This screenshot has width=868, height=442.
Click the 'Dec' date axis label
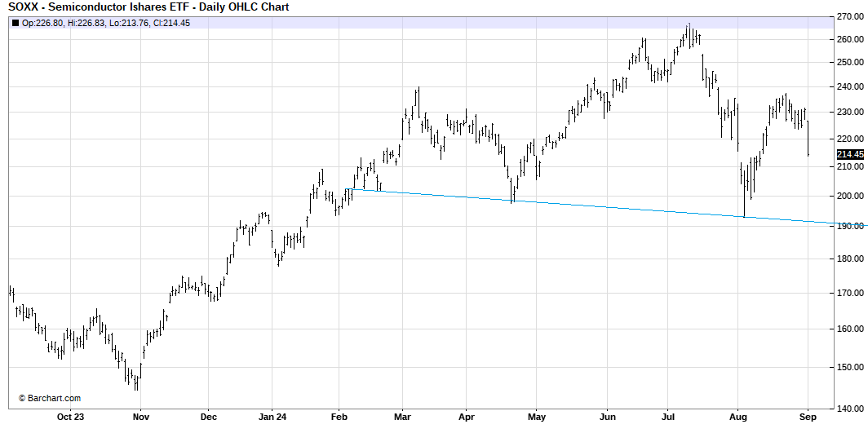(x=209, y=417)
